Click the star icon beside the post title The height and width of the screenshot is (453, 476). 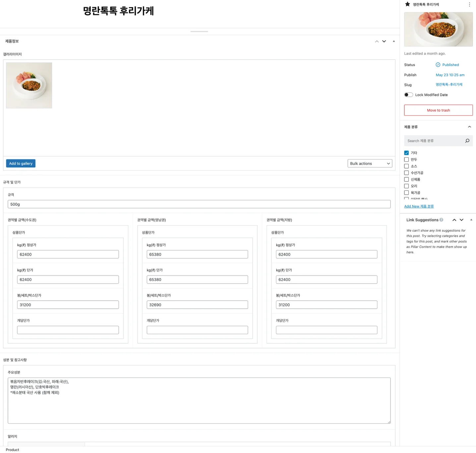(407, 4)
